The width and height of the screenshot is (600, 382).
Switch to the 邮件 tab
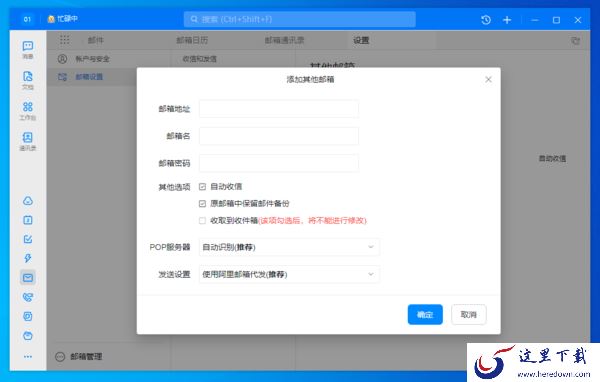pos(96,40)
